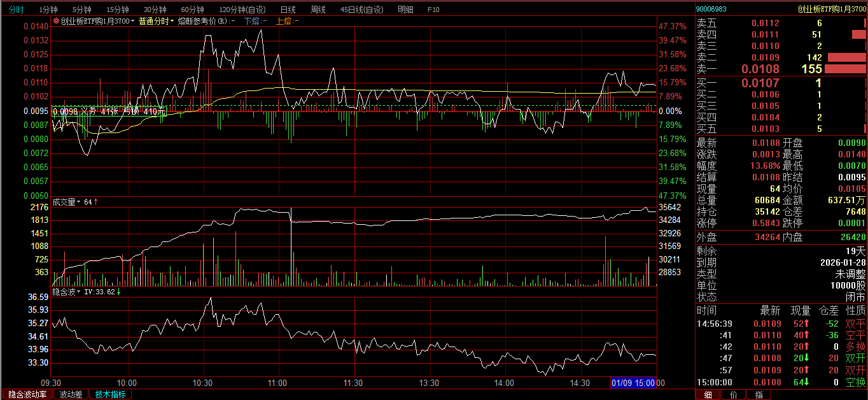Toggle the 指 indicator view tab

(x=759, y=395)
